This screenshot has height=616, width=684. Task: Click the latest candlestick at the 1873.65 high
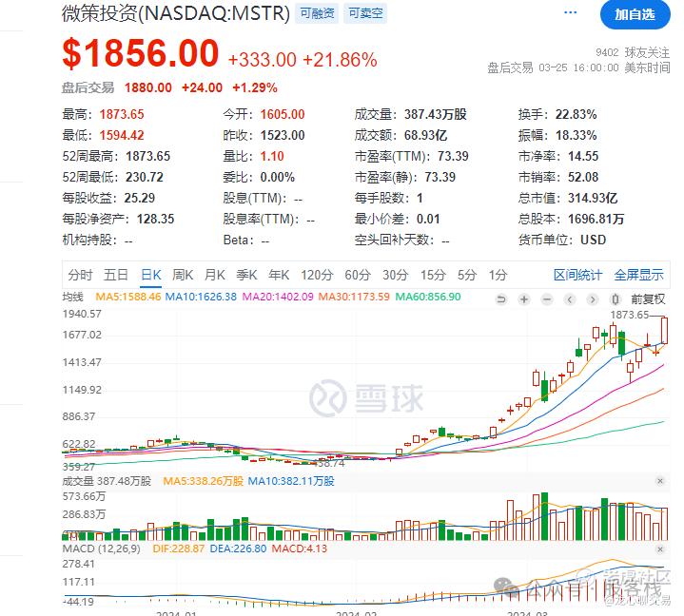[x=664, y=331]
